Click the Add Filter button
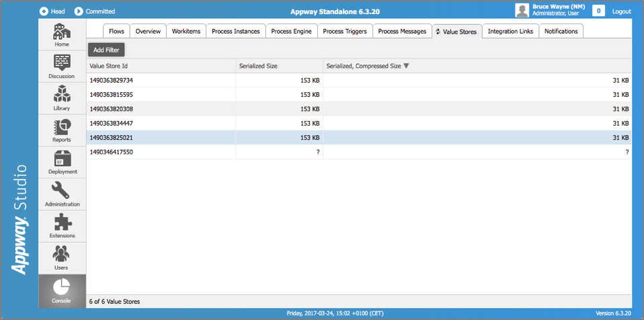The height and width of the screenshot is (320, 644). (x=106, y=50)
